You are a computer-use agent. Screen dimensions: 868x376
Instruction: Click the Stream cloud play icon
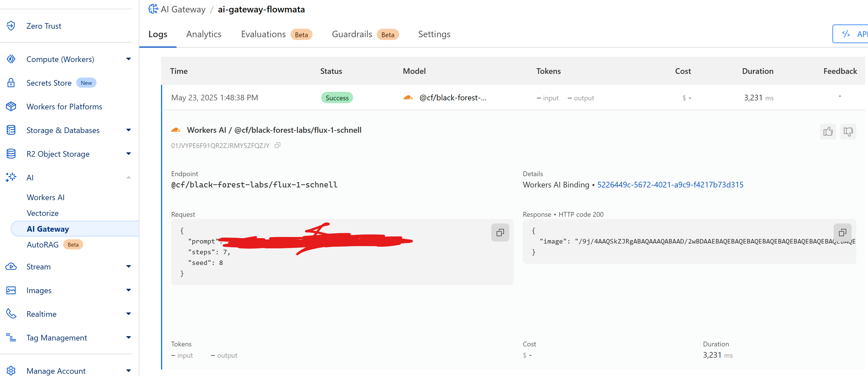pyautogui.click(x=11, y=267)
